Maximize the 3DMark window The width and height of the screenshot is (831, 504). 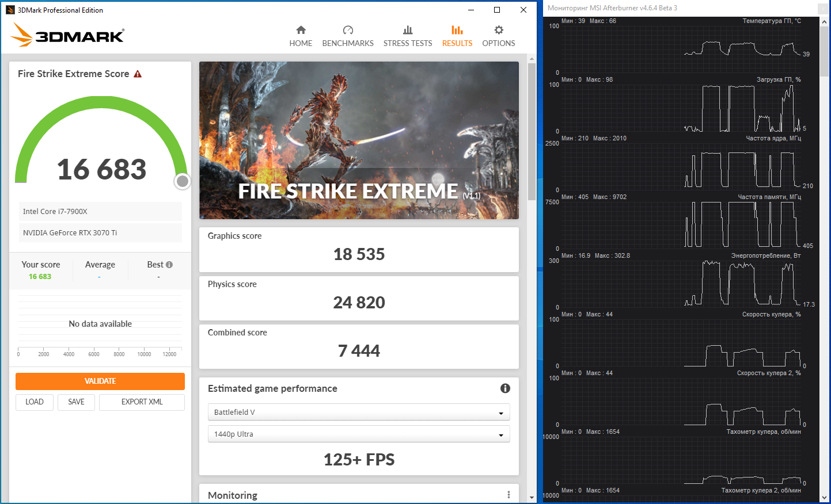(x=497, y=10)
